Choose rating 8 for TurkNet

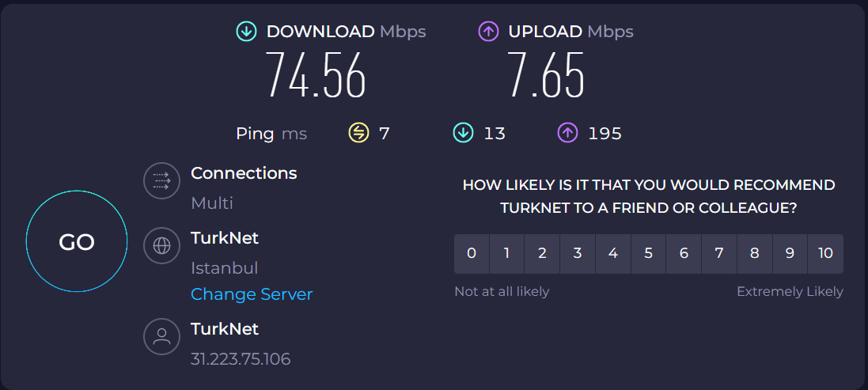754,253
